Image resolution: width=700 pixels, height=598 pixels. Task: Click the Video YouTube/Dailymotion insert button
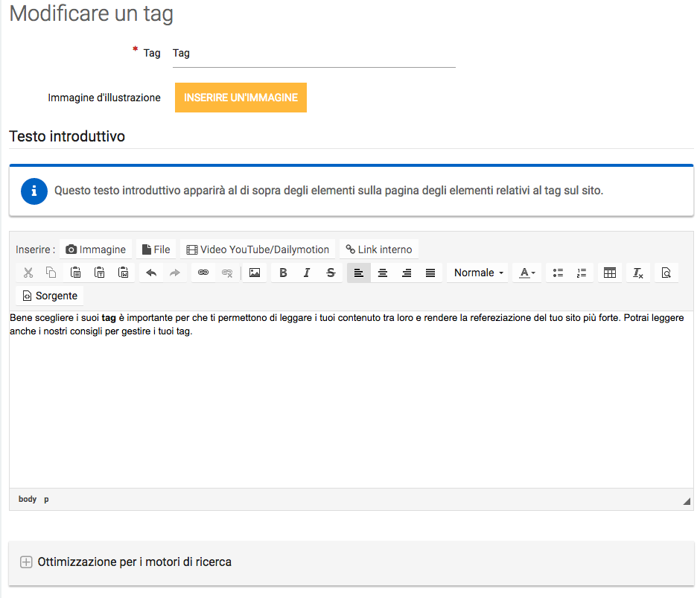click(258, 249)
